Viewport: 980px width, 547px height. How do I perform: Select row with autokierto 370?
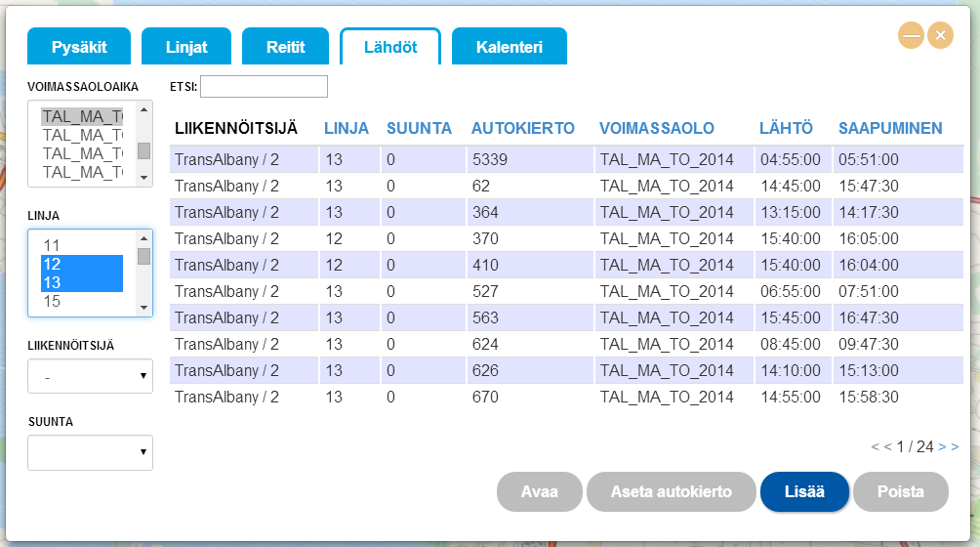point(566,238)
